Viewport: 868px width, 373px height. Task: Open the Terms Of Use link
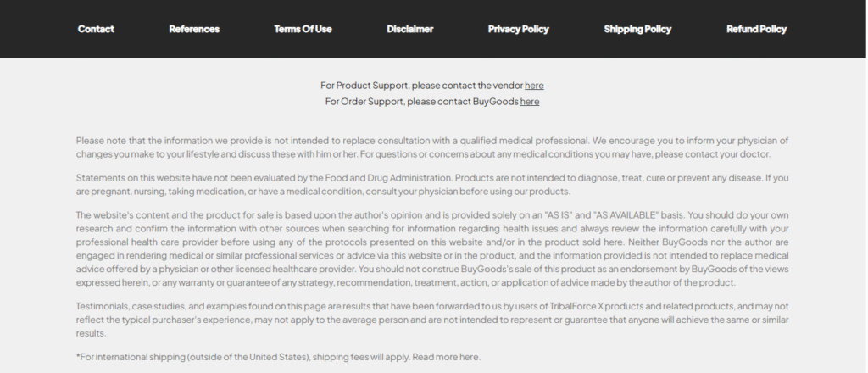click(303, 29)
